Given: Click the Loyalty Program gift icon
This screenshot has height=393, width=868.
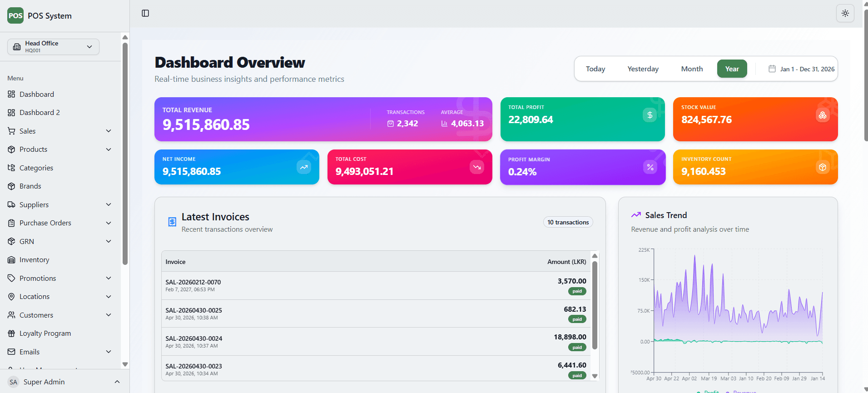Looking at the screenshot, I should click(x=11, y=333).
